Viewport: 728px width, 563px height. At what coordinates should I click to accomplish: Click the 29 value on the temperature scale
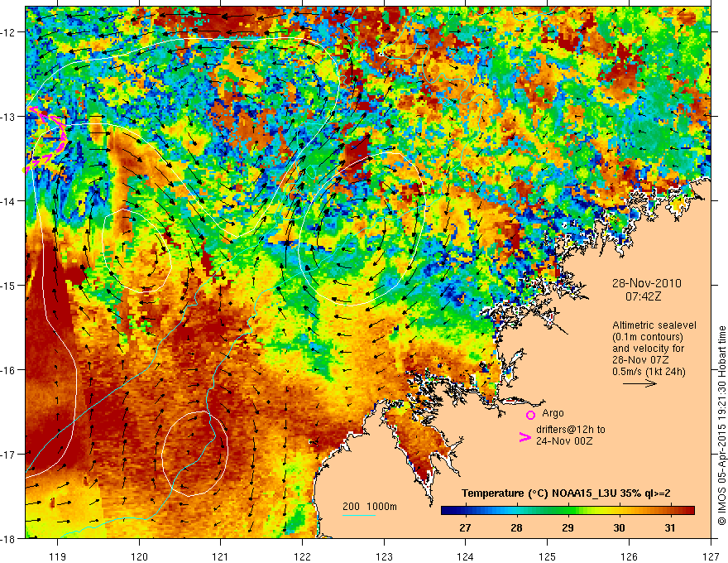(568, 527)
